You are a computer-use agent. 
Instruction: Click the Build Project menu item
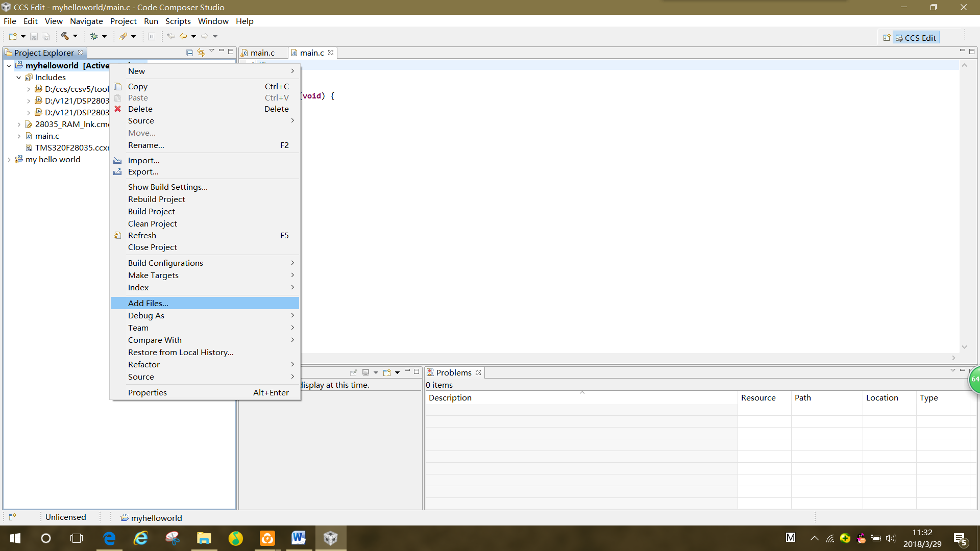point(152,211)
